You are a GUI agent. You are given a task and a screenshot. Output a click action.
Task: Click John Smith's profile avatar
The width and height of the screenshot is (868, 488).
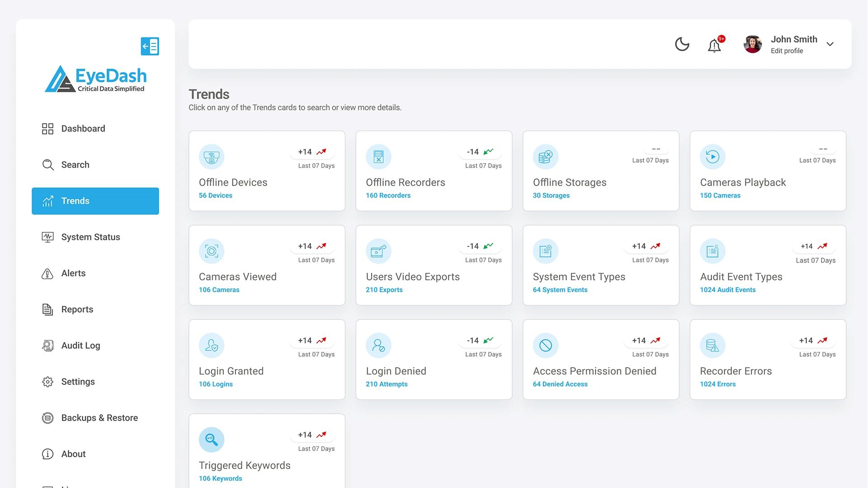753,44
